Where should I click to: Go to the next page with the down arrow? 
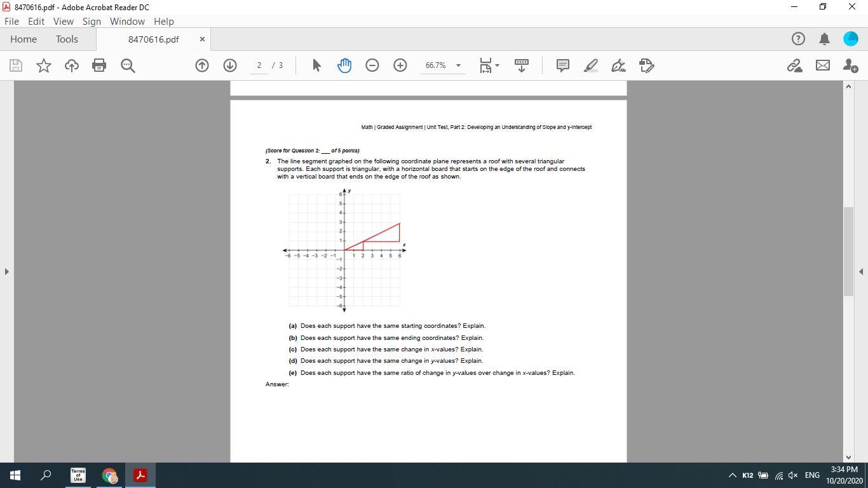[230, 65]
